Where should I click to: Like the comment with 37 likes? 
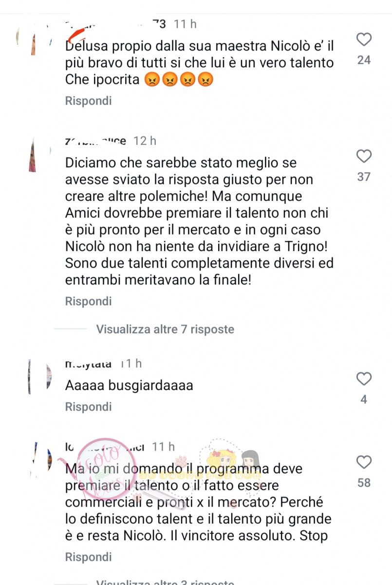[x=364, y=156]
